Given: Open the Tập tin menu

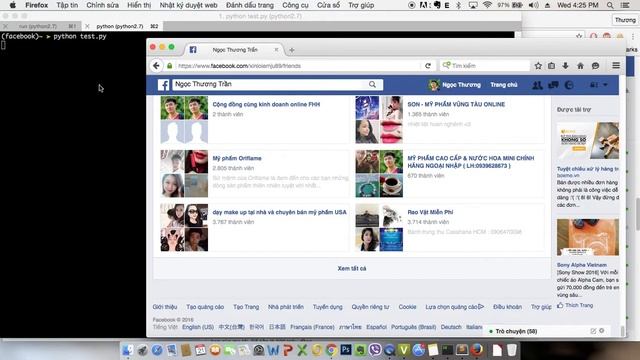Looking at the screenshot, I should click(67, 5).
